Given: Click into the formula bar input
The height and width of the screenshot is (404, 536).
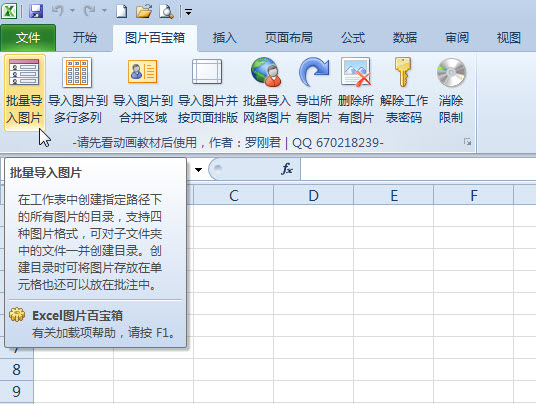Looking at the screenshot, I should click(x=418, y=170).
